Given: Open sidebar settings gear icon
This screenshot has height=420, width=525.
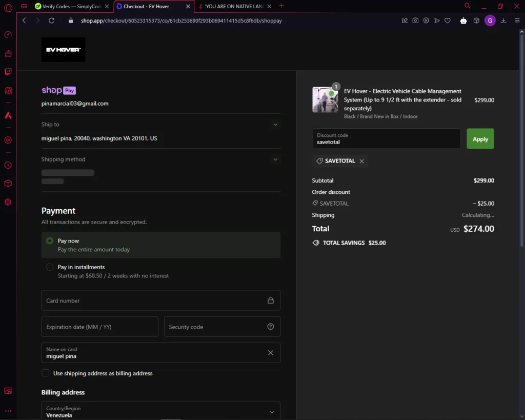Looking at the screenshot, I should (x=8, y=202).
